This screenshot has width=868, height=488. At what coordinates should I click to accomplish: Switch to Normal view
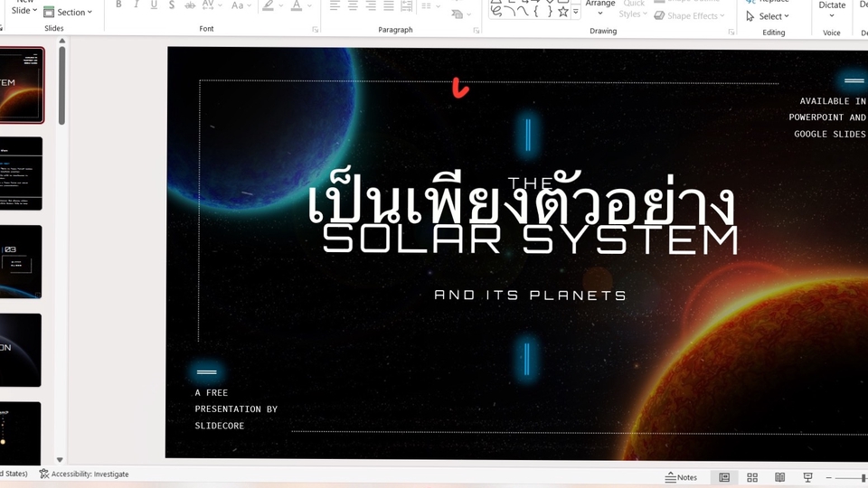tap(724, 477)
